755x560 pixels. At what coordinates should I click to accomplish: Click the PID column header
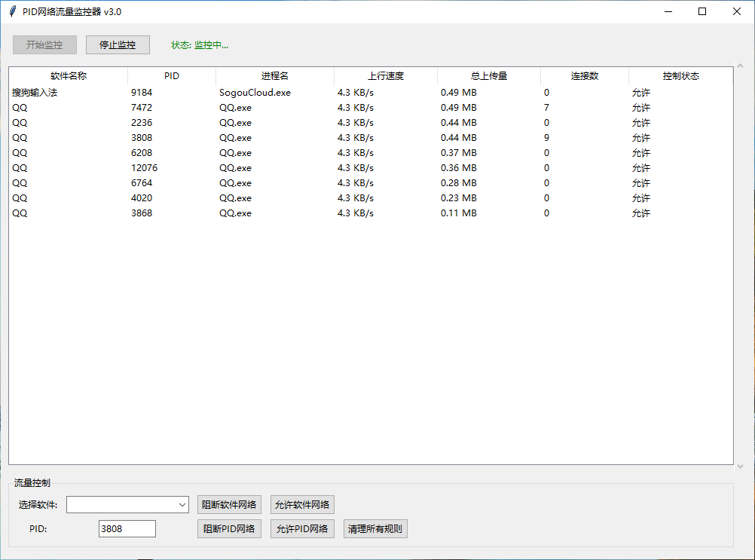tap(172, 76)
